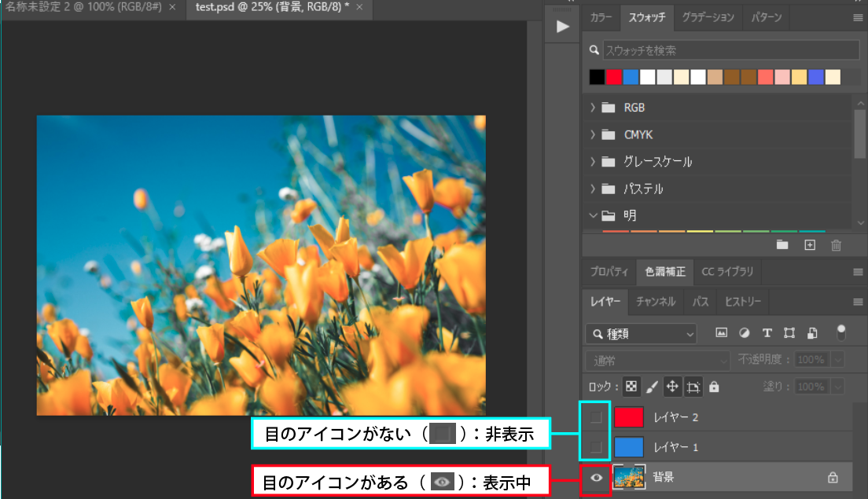Expand the パステル swatch group

(x=593, y=189)
